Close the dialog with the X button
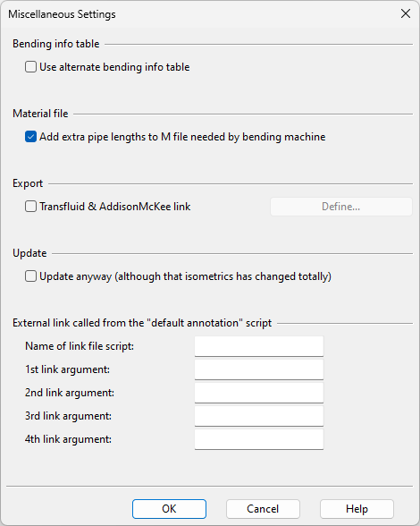Image resolution: width=420 pixels, height=526 pixels. [x=406, y=13]
